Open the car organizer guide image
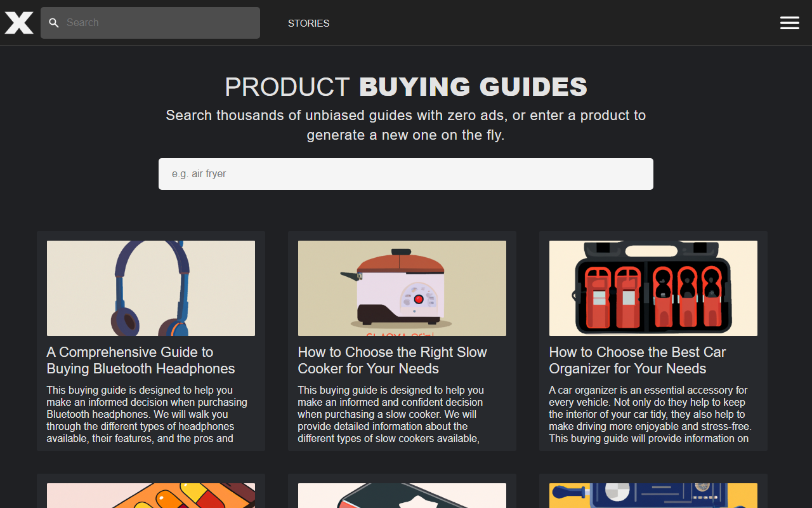 click(x=653, y=288)
